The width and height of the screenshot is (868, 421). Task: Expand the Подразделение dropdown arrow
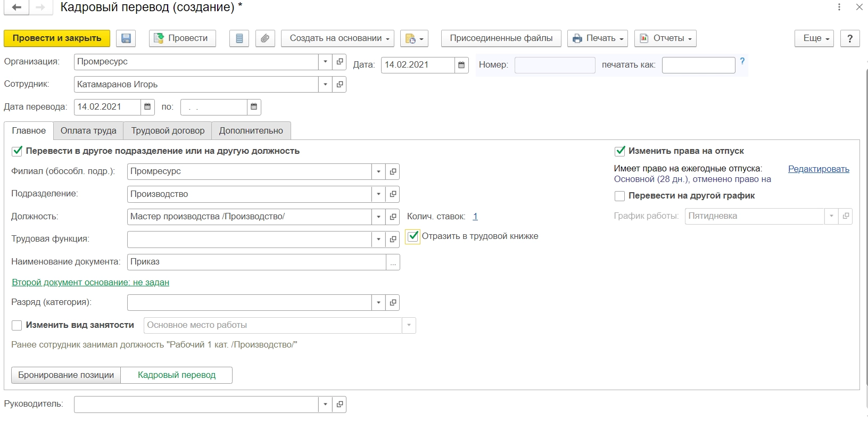click(378, 194)
